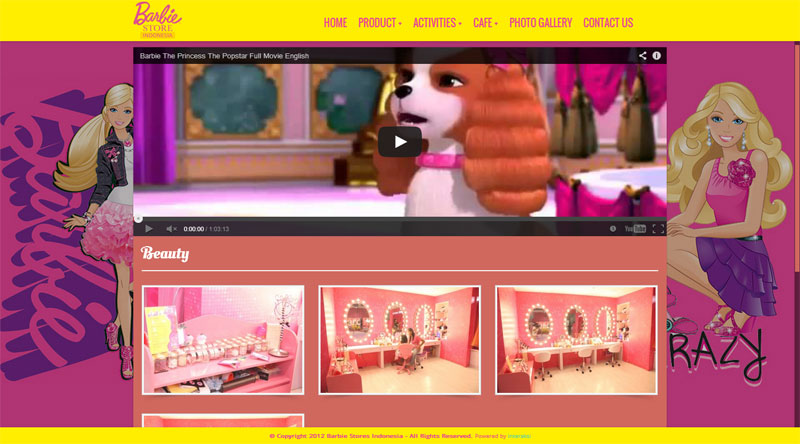Click the Interaksi link in the footer
The image size is (800, 444).
click(519, 436)
